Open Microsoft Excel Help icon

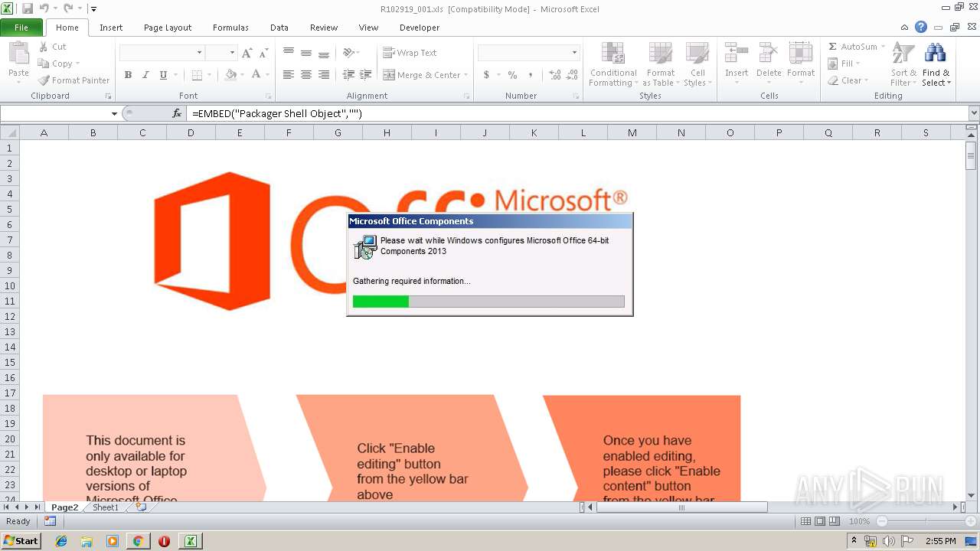[921, 27]
